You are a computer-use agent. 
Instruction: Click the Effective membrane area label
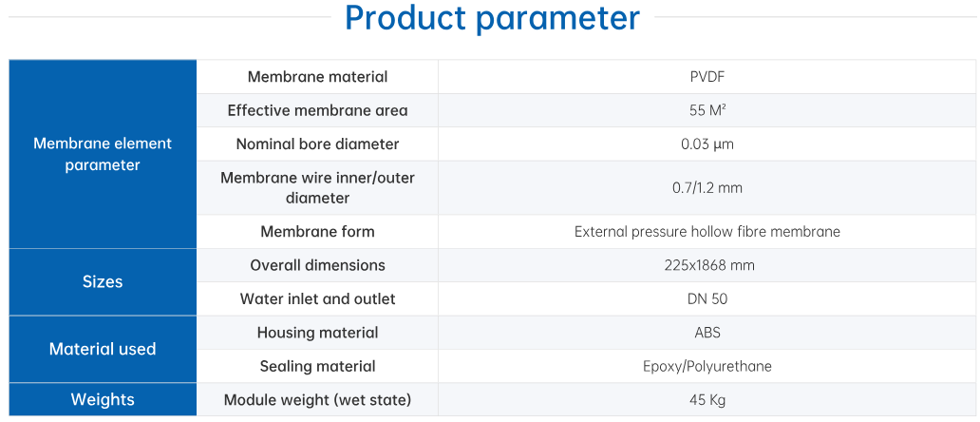[317, 110]
